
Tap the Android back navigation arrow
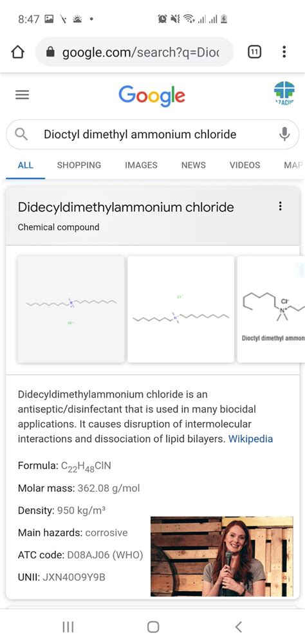238,627
